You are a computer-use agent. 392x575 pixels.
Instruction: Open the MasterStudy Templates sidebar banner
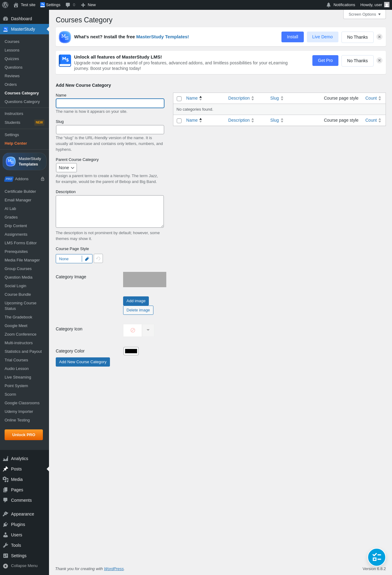click(x=24, y=162)
